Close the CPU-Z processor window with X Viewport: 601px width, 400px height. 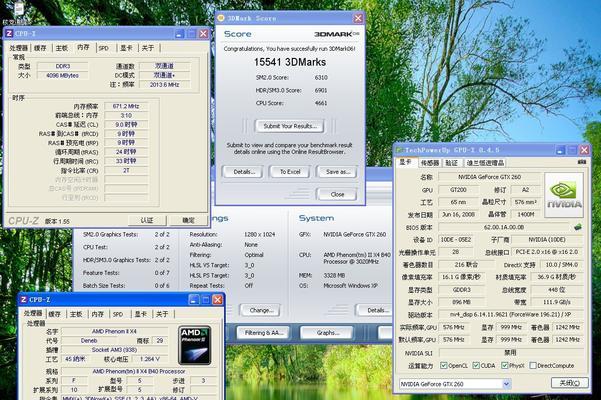217,300
